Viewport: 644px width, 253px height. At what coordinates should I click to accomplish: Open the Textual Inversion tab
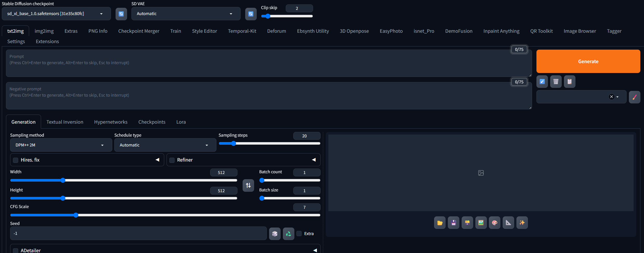coord(65,122)
